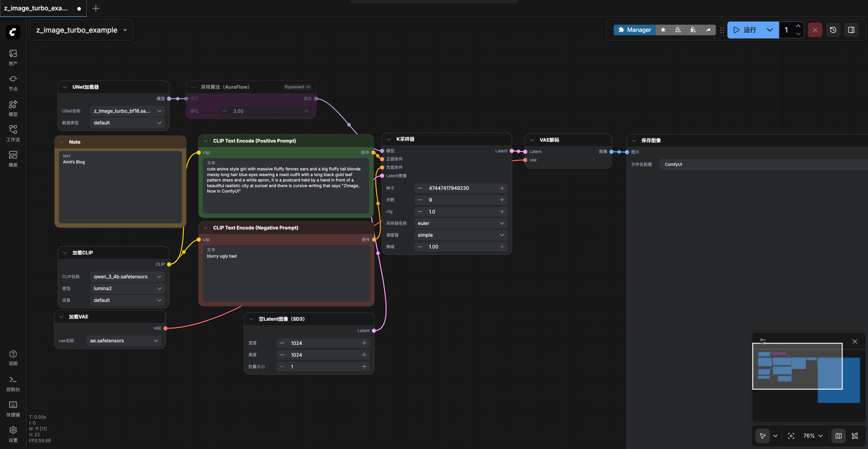868x449 pixels.
Task: Toggle the right side panel layout button
Action: pyautogui.click(x=851, y=30)
